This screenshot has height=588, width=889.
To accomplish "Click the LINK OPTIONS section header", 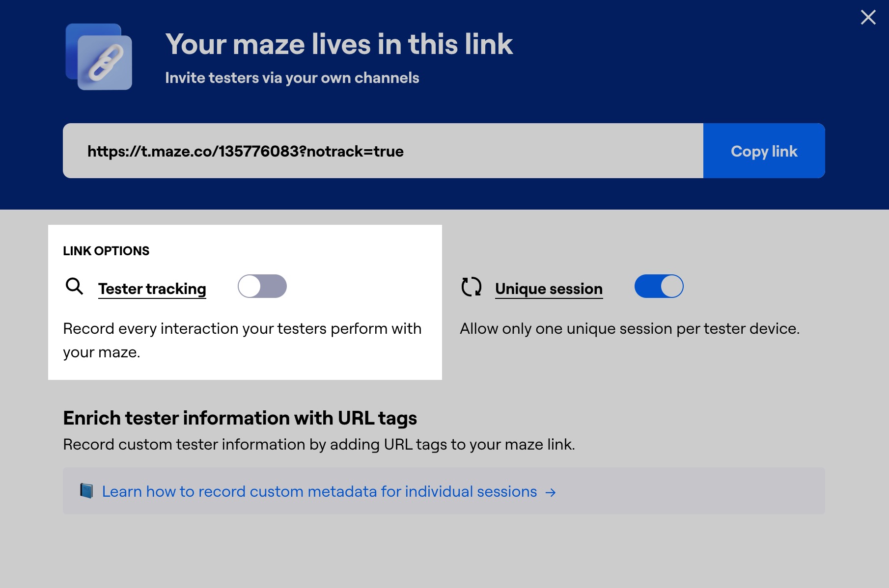I will [106, 250].
